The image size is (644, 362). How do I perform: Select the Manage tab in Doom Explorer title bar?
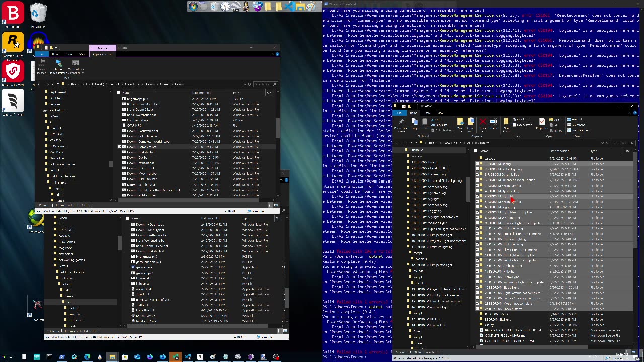(103, 48)
